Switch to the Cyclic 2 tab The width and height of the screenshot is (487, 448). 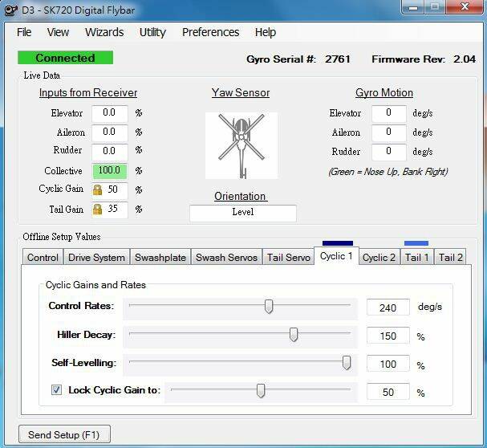379,258
